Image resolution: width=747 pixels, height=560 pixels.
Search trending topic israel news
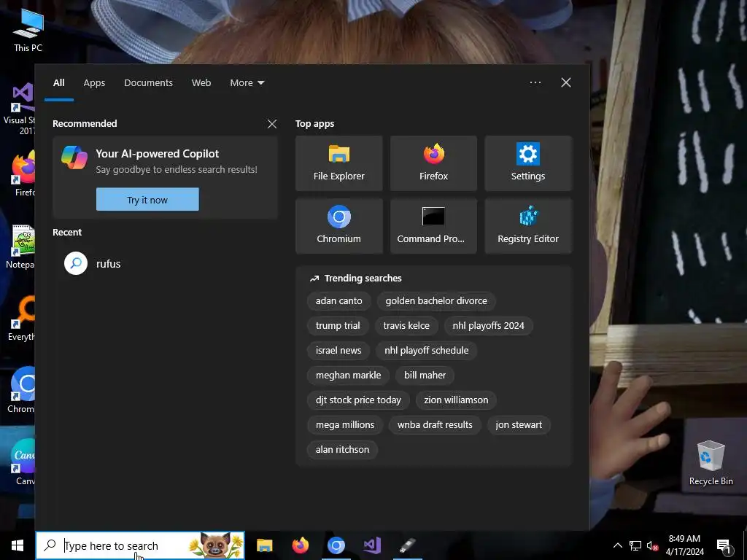338,351
